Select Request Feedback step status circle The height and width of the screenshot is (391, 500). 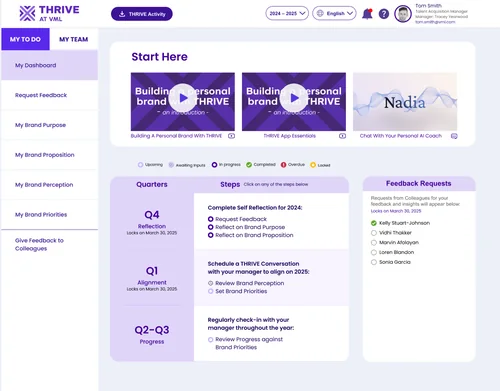tap(210, 219)
